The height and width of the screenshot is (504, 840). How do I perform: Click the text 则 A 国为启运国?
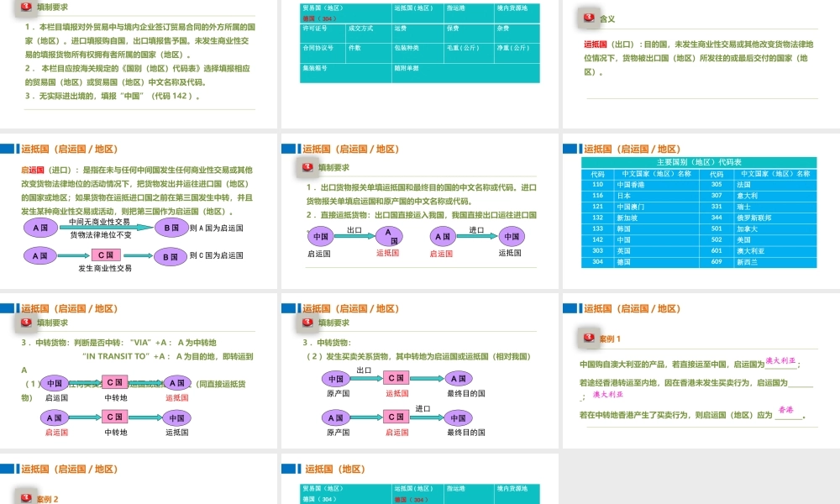tap(217, 228)
